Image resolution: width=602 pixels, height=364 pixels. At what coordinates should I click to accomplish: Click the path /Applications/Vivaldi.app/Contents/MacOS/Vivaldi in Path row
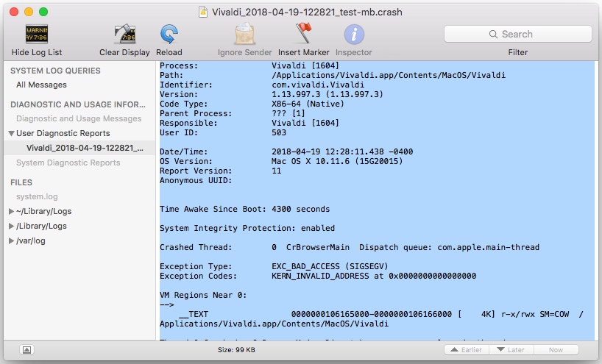click(x=389, y=75)
